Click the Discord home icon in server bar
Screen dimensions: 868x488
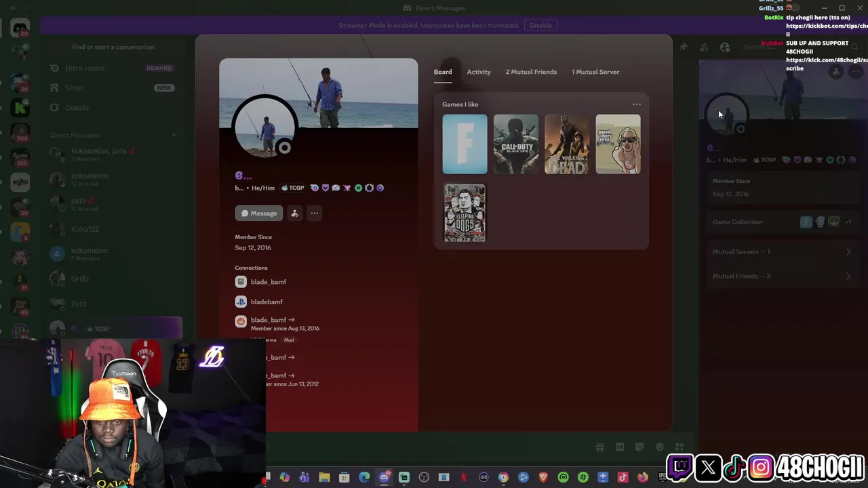[x=20, y=28]
